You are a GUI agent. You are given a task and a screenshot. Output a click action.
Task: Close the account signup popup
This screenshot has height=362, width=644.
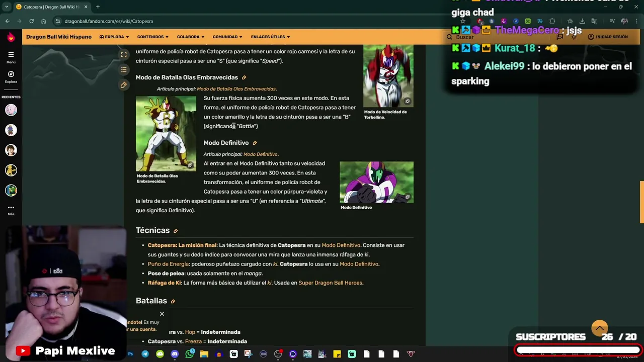[162, 314]
